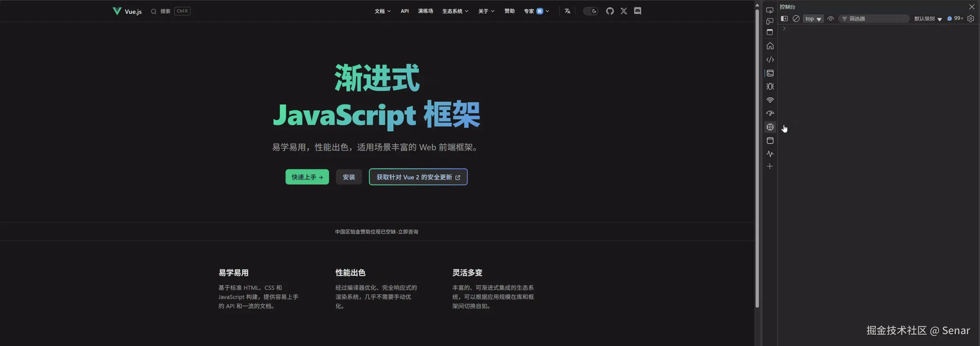Screen dimensions: 980x346
Task: Click the 灵活多变 feature heading
Action: 467,273
